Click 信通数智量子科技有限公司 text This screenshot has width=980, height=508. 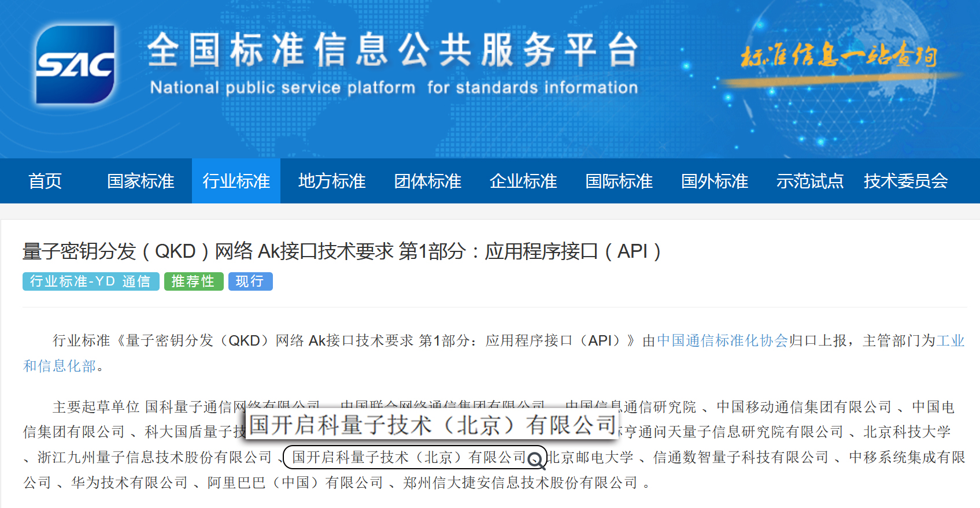coord(741,457)
